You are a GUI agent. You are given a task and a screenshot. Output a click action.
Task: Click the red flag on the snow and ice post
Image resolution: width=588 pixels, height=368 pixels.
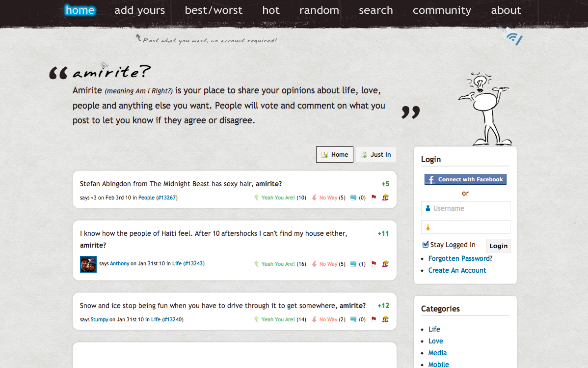pos(374,319)
